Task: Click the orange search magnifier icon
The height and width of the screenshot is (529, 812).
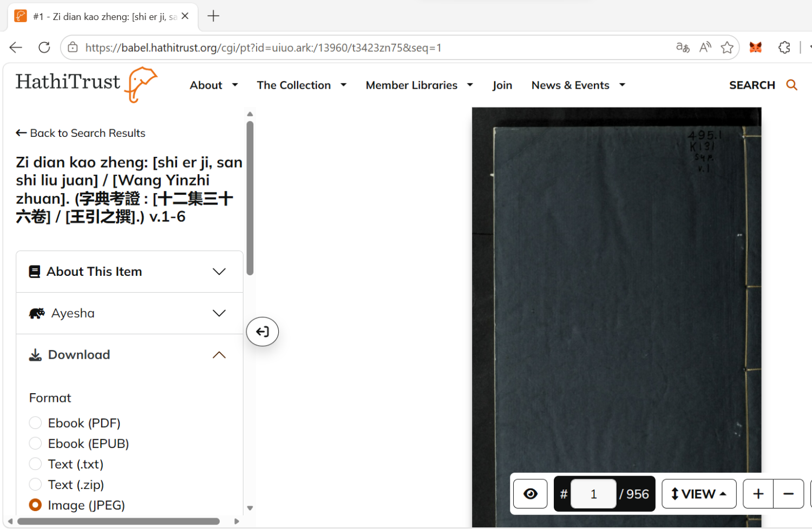Action: (x=791, y=85)
